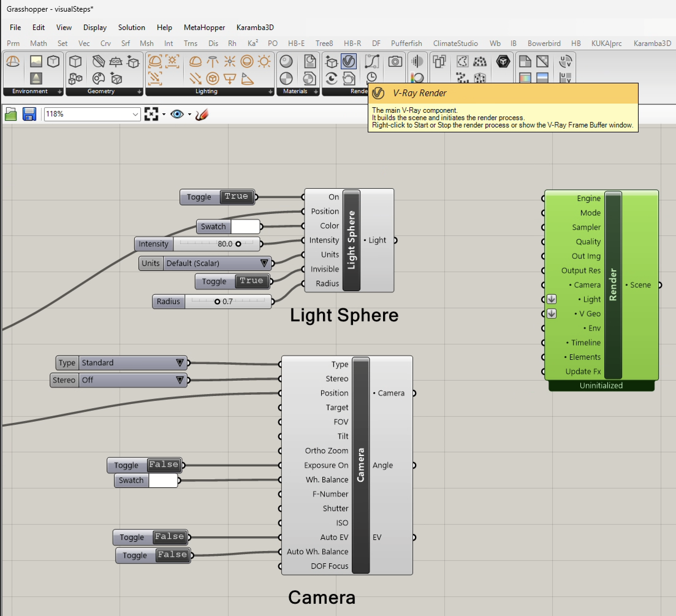Toggle the Auto Wh. Balance False value
The height and width of the screenshot is (616, 676).
coord(172,555)
